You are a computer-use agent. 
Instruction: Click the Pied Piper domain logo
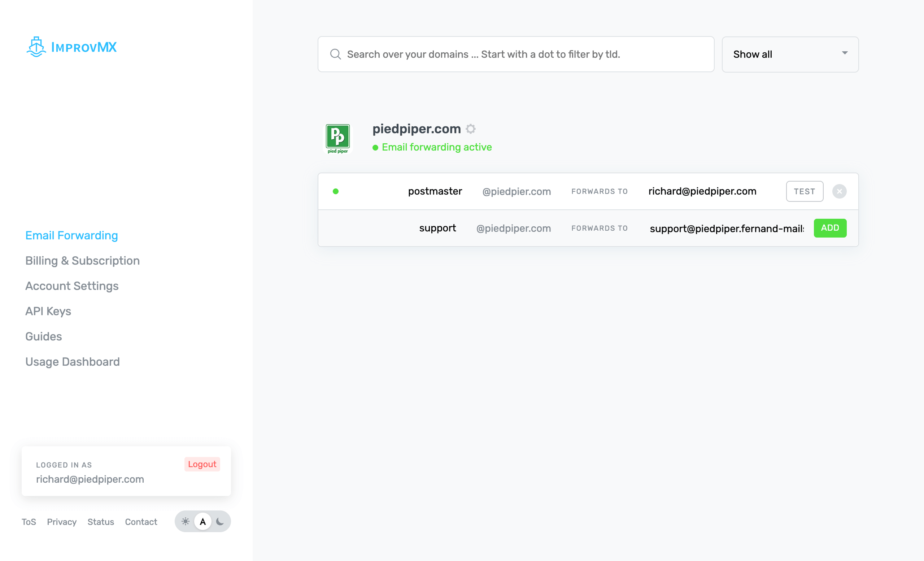coord(337,138)
